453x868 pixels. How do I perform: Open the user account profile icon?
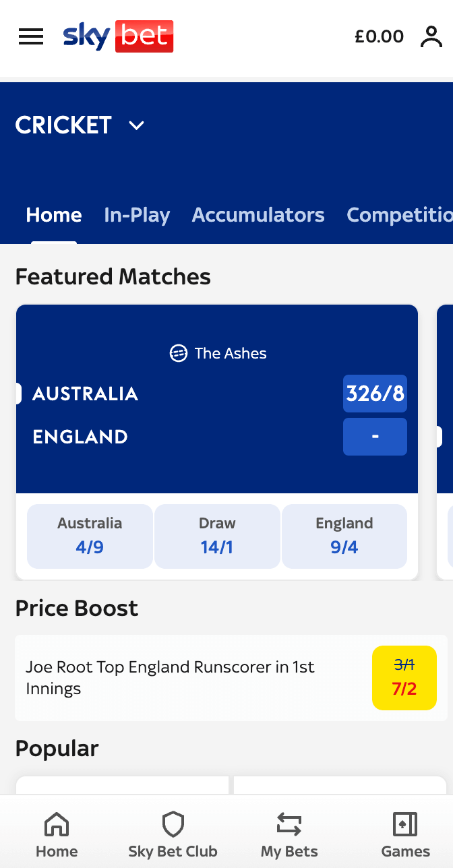click(431, 36)
